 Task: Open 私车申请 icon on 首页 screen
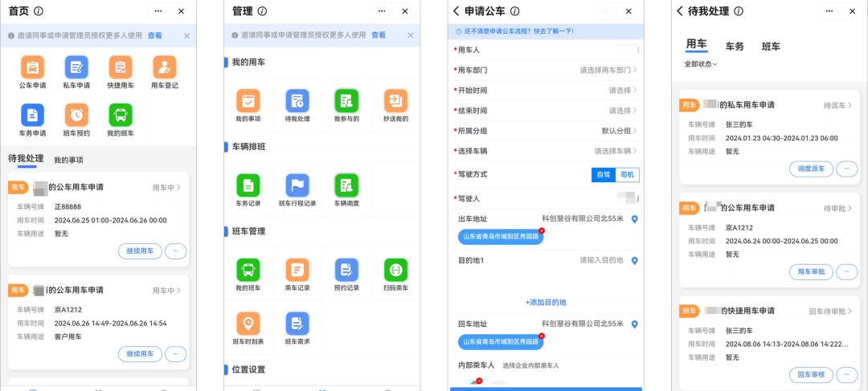pos(76,67)
